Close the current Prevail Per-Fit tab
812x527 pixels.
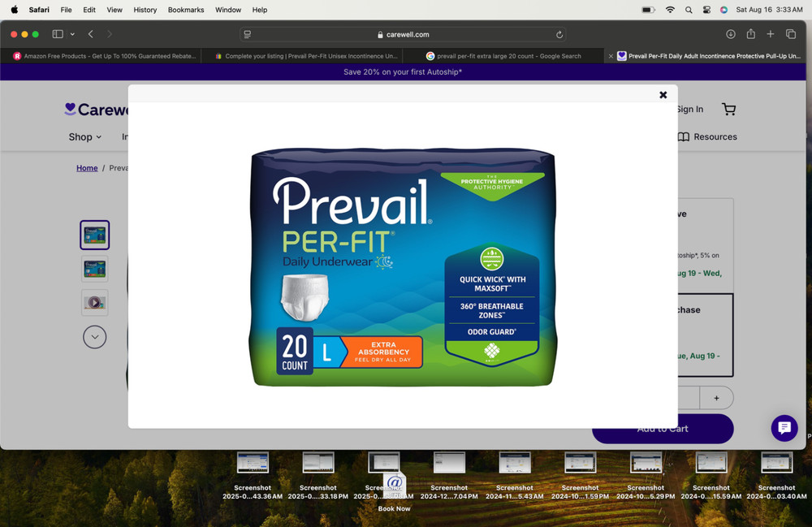tap(611, 56)
